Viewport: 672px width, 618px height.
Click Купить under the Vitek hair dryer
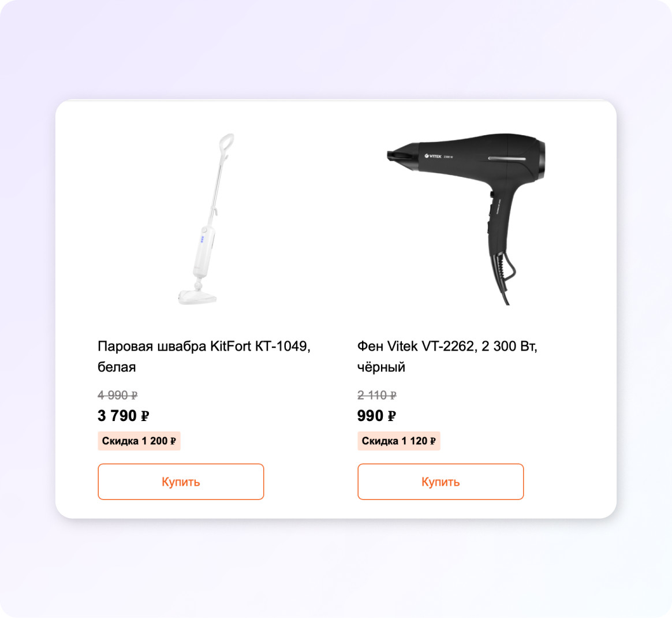click(x=440, y=482)
